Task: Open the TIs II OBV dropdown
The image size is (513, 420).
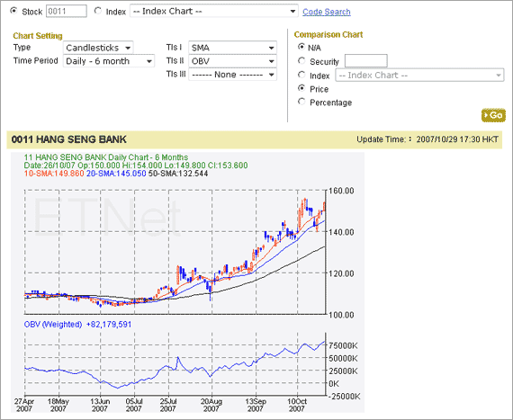Action: (232, 61)
